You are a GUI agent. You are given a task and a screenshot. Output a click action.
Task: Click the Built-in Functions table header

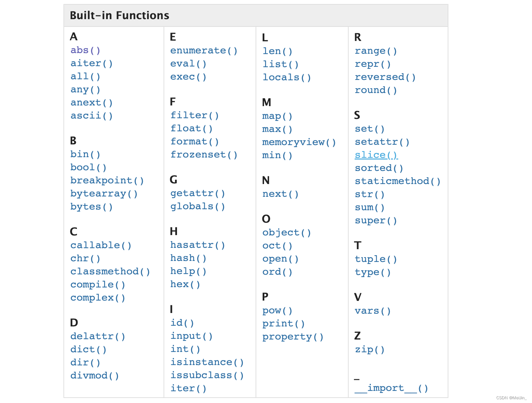click(120, 15)
